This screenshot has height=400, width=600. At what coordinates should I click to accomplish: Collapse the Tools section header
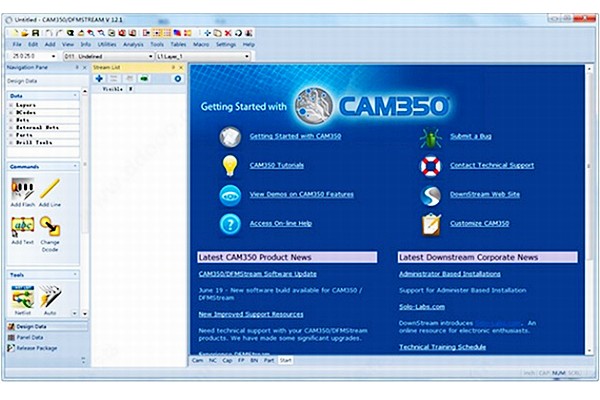tap(75, 274)
